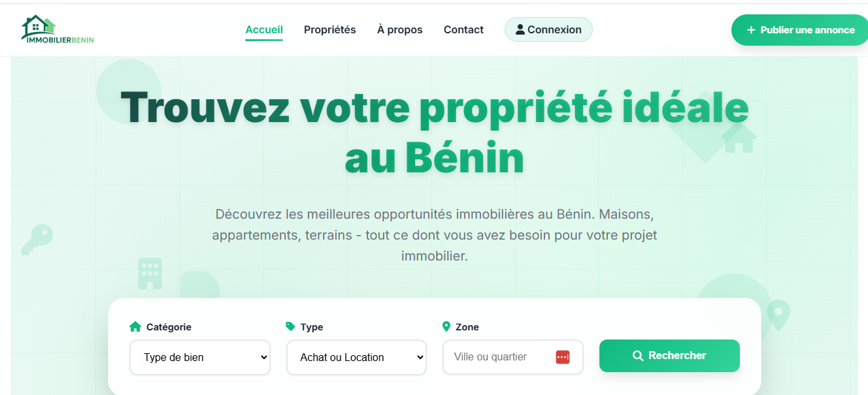The height and width of the screenshot is (395, 868).
Task: Expand the Achat ou Location dropdown
Action: (x=356, y=357)
